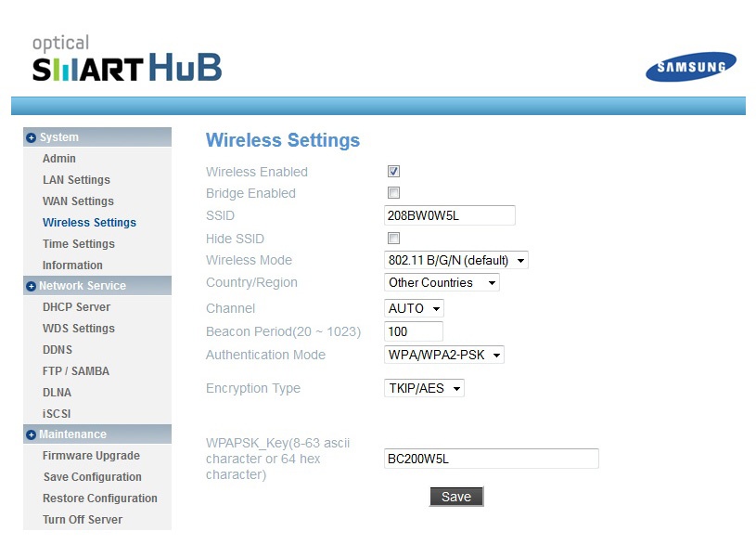Click the System section header
The width and height of the screenshot is (756, 557).
pos(96,137)
